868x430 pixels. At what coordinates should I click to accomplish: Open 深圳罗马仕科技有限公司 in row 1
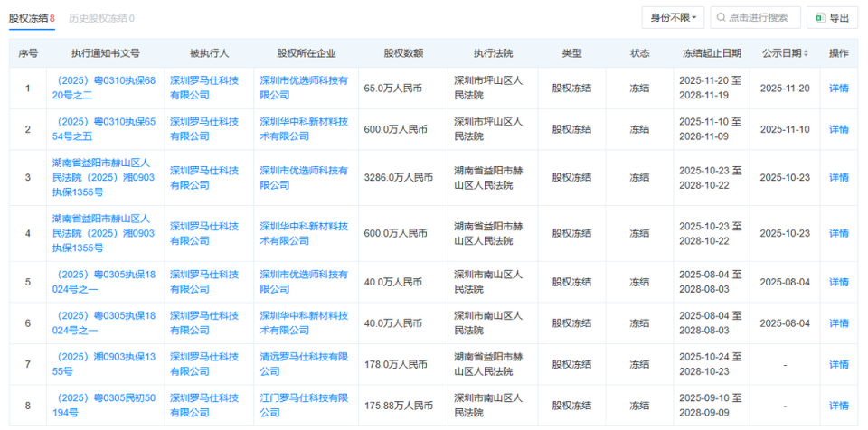coord(204,88)
